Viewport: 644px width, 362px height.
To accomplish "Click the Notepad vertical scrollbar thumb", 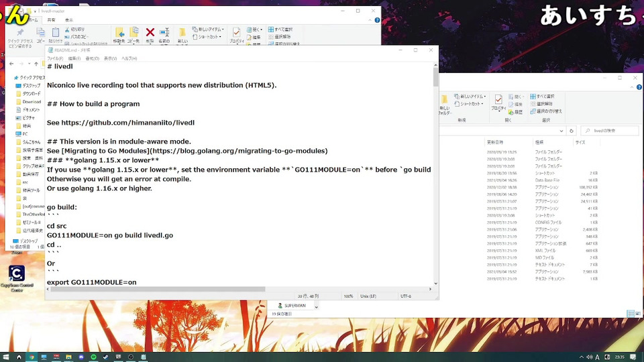I will (436, 76).
